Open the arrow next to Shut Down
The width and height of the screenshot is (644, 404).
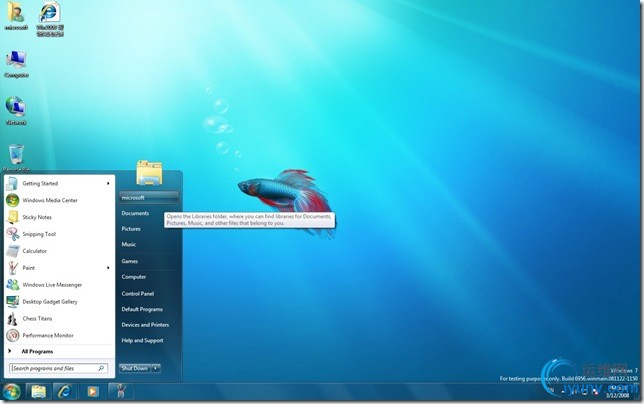point(156,368)
